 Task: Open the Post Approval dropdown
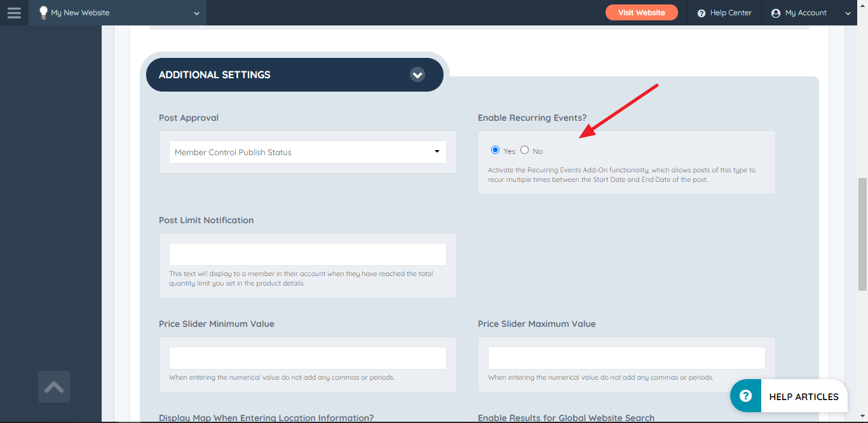[x=308, y=152]
